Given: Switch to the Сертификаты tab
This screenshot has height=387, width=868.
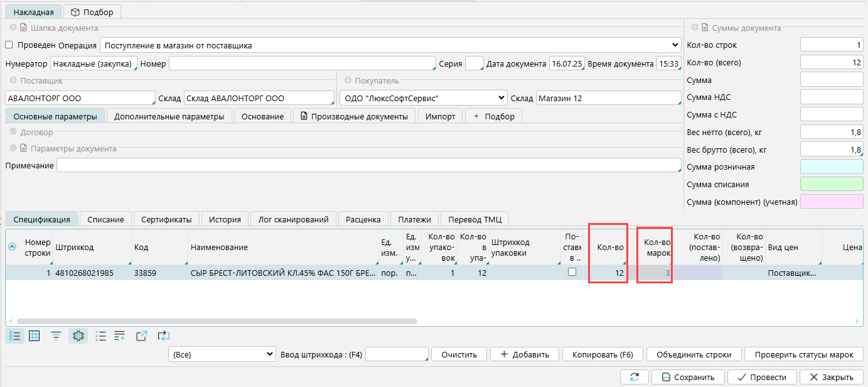Looking at the screenshot, I should [167, 219].
